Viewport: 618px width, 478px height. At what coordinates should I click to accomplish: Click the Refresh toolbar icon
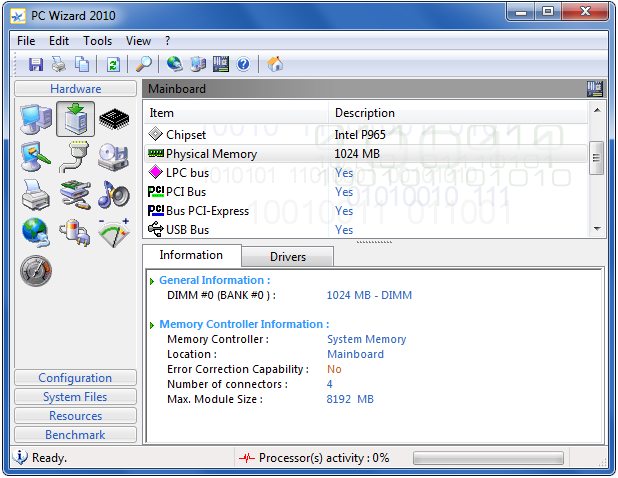pyautogui.click(x=113, y=64)
